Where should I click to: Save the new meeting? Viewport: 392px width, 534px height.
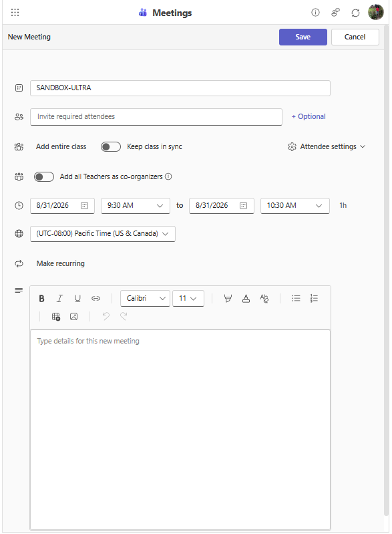tap(303, 37)
